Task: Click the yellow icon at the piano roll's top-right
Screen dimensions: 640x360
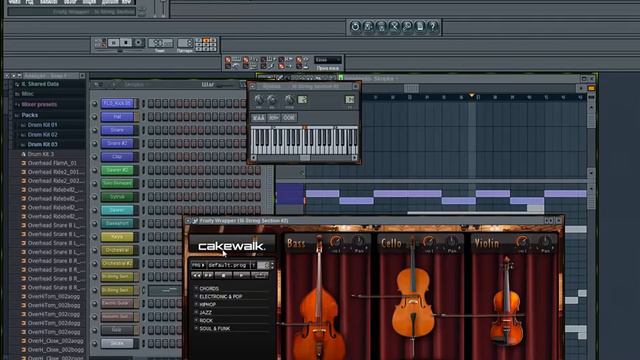Action: click(591, 88)
